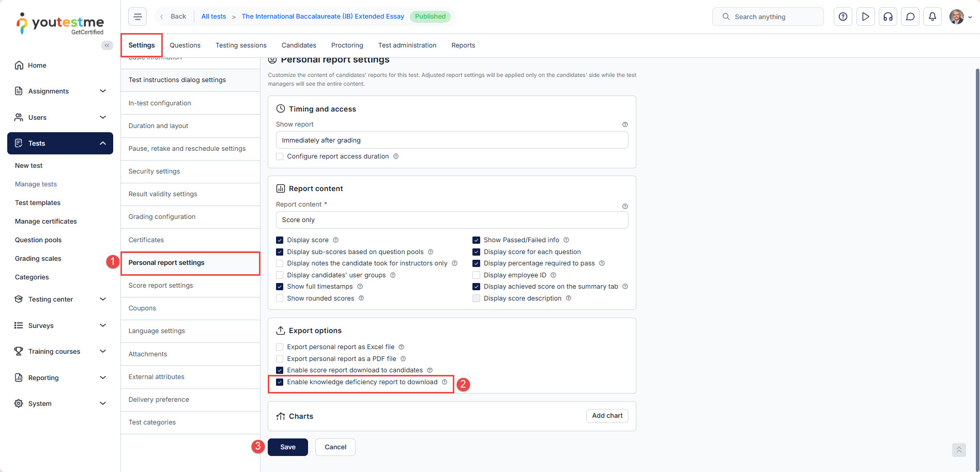
Task: Click the hamburger menu icon in header
Action: coord(137,17)
